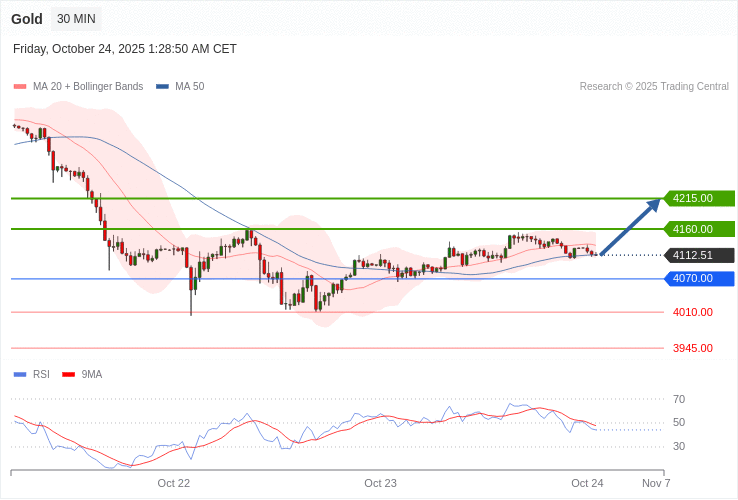This screenshot has height=500, width=738.
Task: Click the 3945.00 support level label
Action: pos(692,348)
